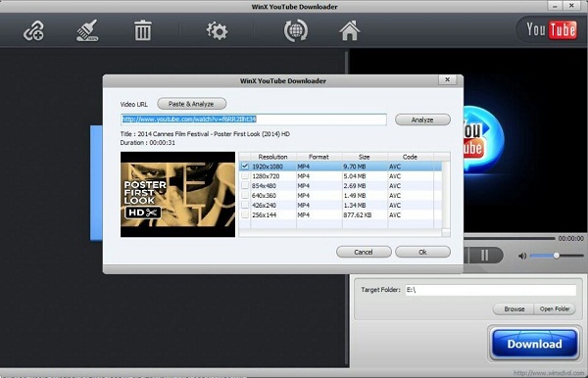
Task: Sort by the Size column header
Action: pyautogui.click(x=365, y=157)
